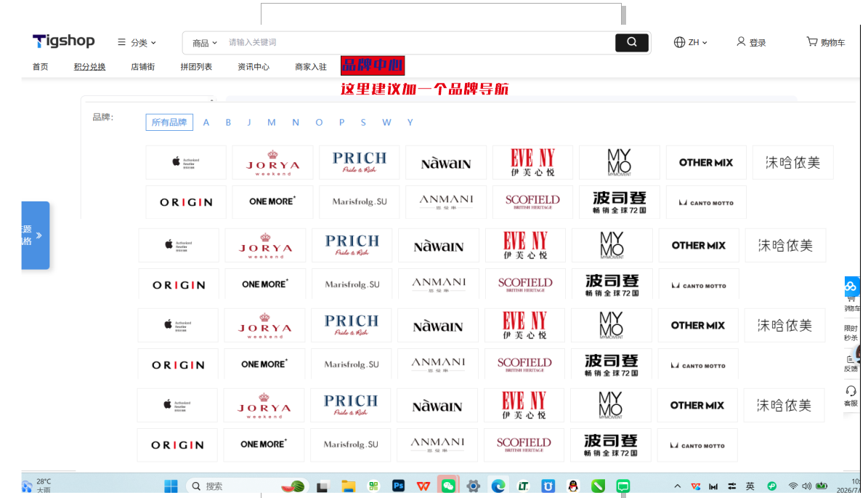The height and width of the screenshot is (498, 868).
Task: Open Photoshop from the taskbar
Action: point(399,486)
